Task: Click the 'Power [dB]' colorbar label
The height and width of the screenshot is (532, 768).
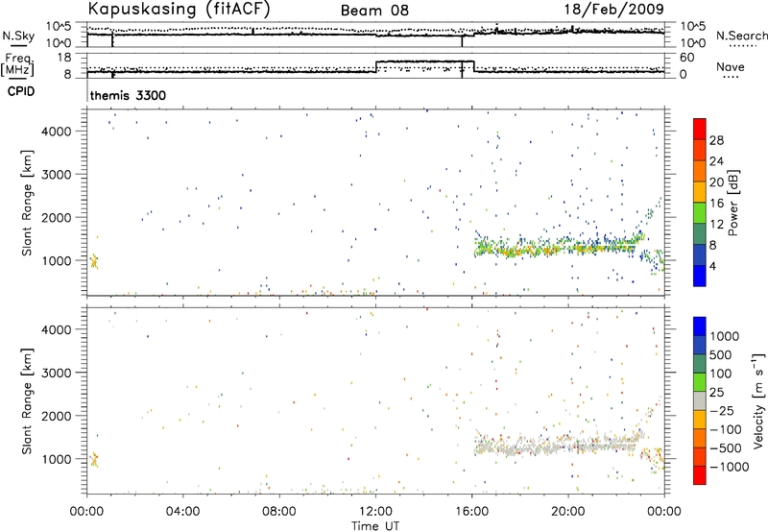Action: 732,203
